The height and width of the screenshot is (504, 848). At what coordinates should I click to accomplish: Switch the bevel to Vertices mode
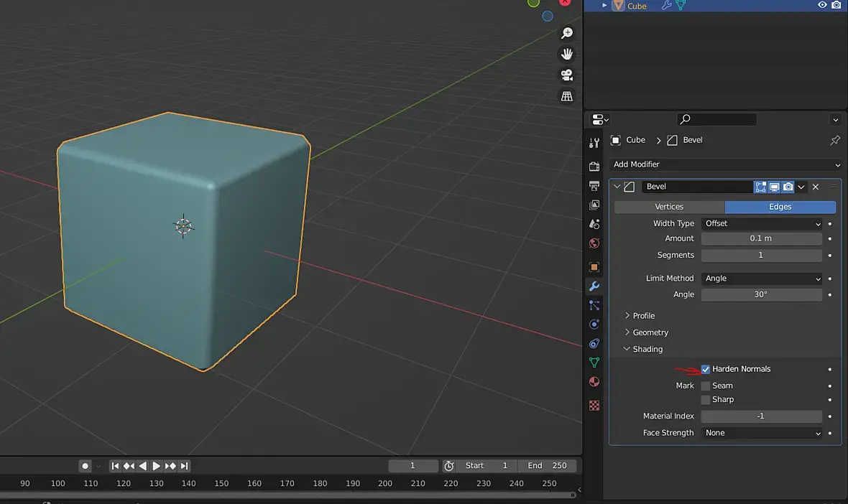(x=669, y=207)
